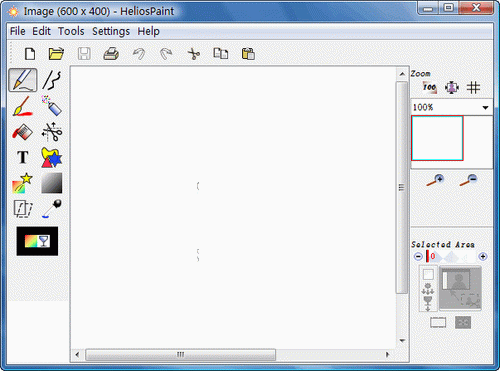Select the Paint Bucket fill tool
Screen dimensions: 500x371
(23, 132)
